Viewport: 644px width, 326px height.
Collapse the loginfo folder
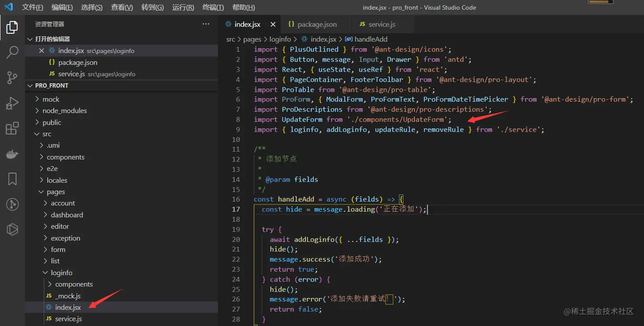pyautogui.click(x=61, y=273)
